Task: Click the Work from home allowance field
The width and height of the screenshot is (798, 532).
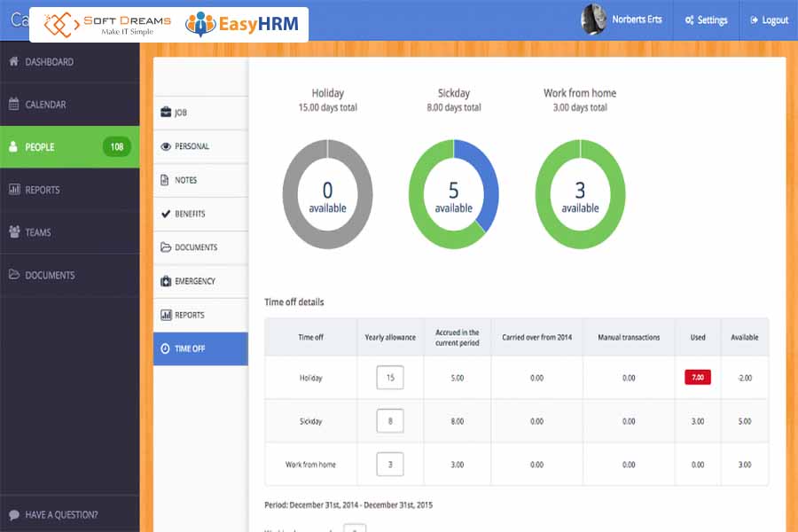Action: click(390, 465)
